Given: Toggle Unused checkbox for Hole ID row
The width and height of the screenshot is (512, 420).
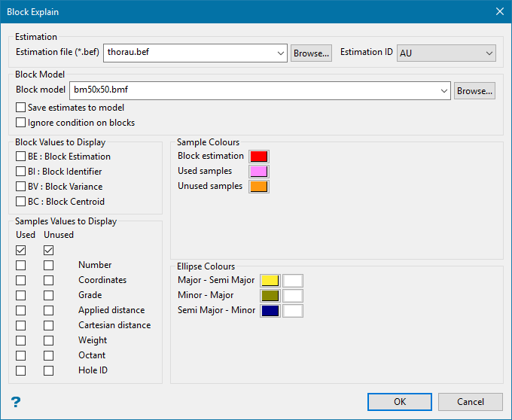Looking at the screenshot, I should pyautogui.click(x=48, y=370).
